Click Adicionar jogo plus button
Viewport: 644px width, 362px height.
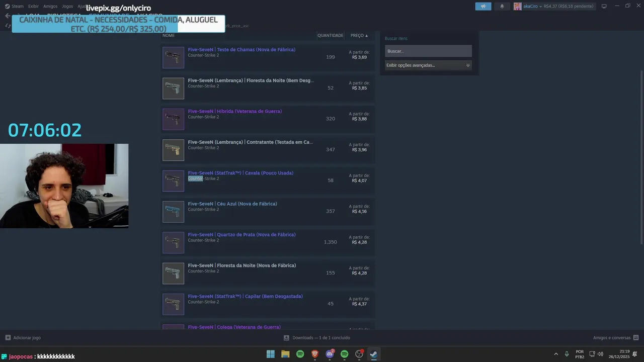8,337
